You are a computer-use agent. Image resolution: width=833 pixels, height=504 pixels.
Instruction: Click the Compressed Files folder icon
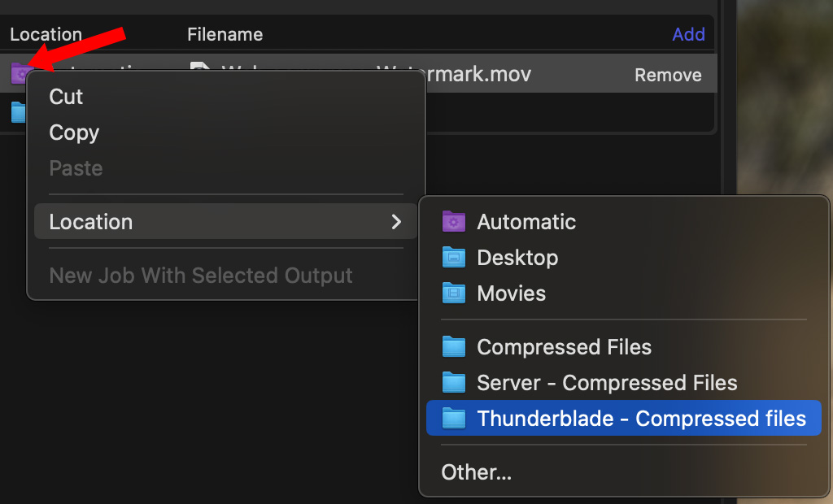(453, 347)
